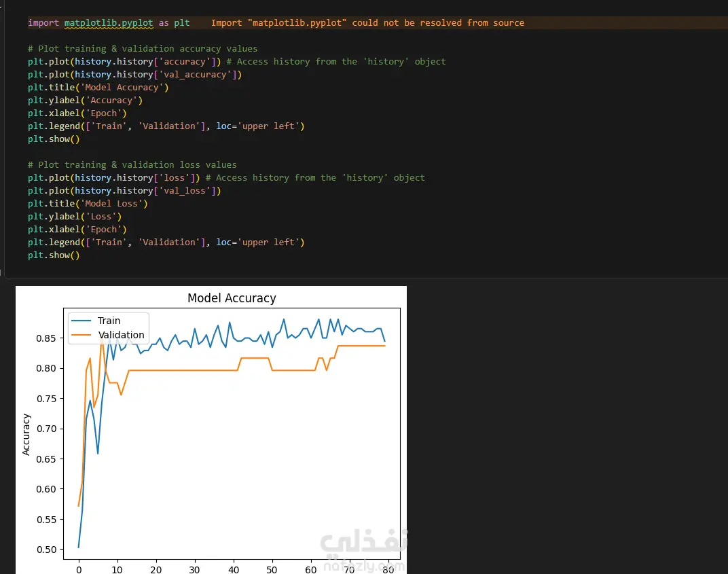
Task: Click the plt.ylabel('Accuracy') line
Action: pos(85,101)
